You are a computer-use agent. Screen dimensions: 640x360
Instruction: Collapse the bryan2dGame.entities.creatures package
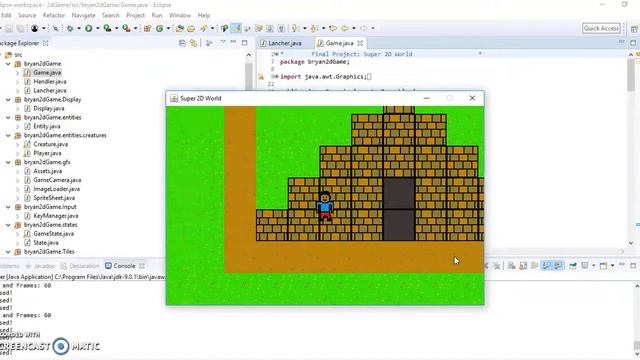tap(8, 135)
